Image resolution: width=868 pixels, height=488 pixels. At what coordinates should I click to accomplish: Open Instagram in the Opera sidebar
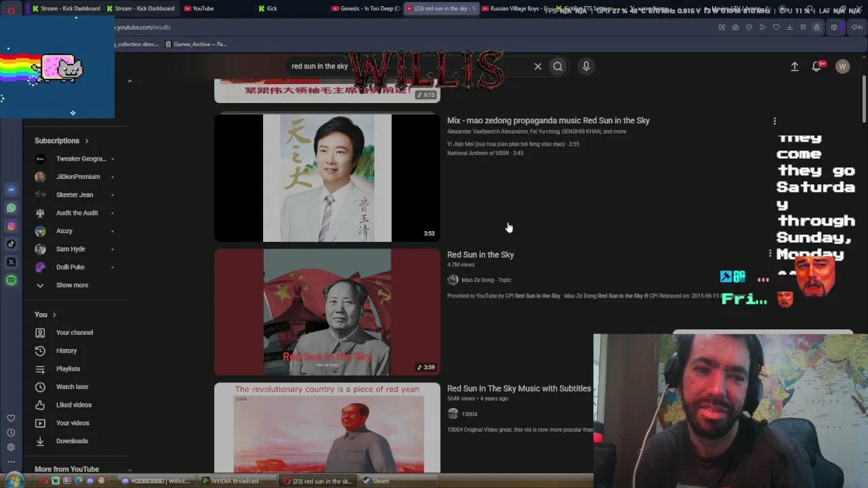click(x=11, y=226)
